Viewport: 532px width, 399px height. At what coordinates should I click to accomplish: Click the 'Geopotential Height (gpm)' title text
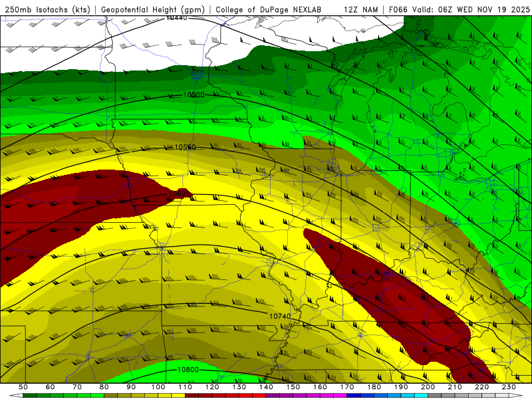click(153, 10)
